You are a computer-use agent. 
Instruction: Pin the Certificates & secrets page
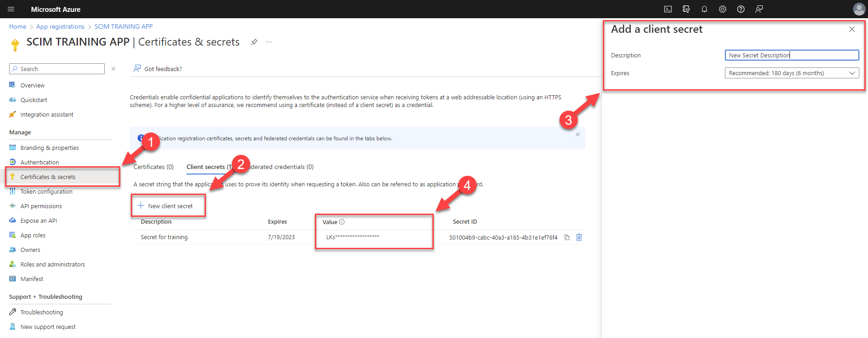[254, 42]
